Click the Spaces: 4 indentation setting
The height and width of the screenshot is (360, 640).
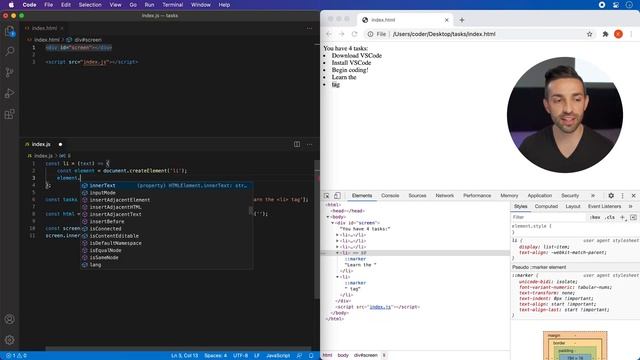(x=216, y=356)
